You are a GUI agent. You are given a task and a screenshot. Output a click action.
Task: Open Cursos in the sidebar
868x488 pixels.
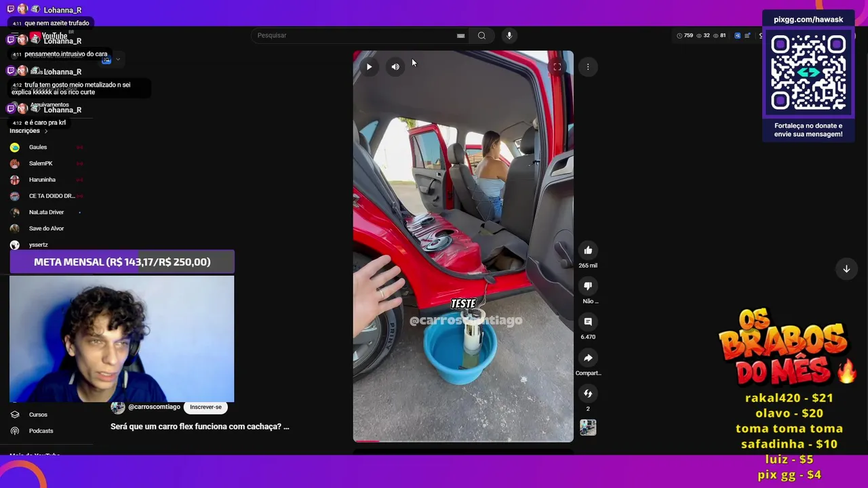click(38, 415)
